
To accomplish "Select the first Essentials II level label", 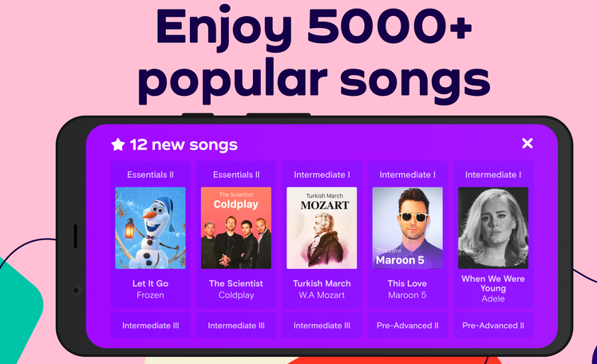I will click(x=150, y=174).
